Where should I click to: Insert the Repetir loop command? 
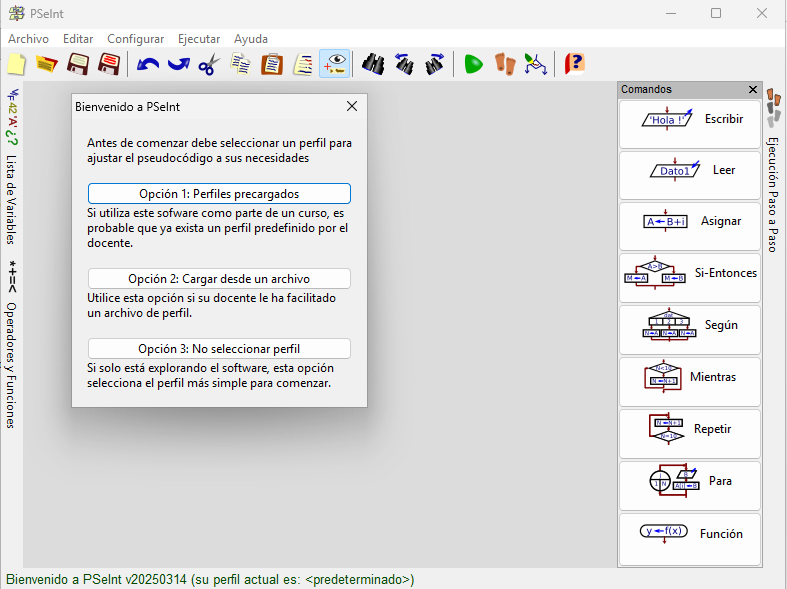pyautogui.click(x=690, y=434)
